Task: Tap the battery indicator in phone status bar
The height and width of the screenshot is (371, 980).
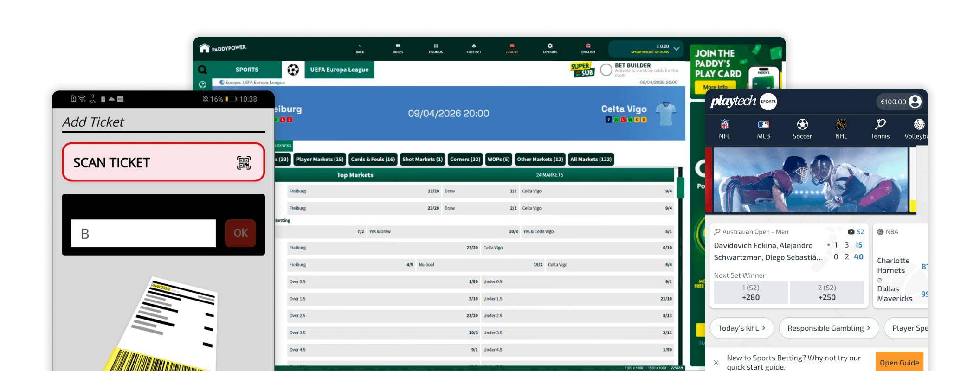Action: click(x=231, y=99)
